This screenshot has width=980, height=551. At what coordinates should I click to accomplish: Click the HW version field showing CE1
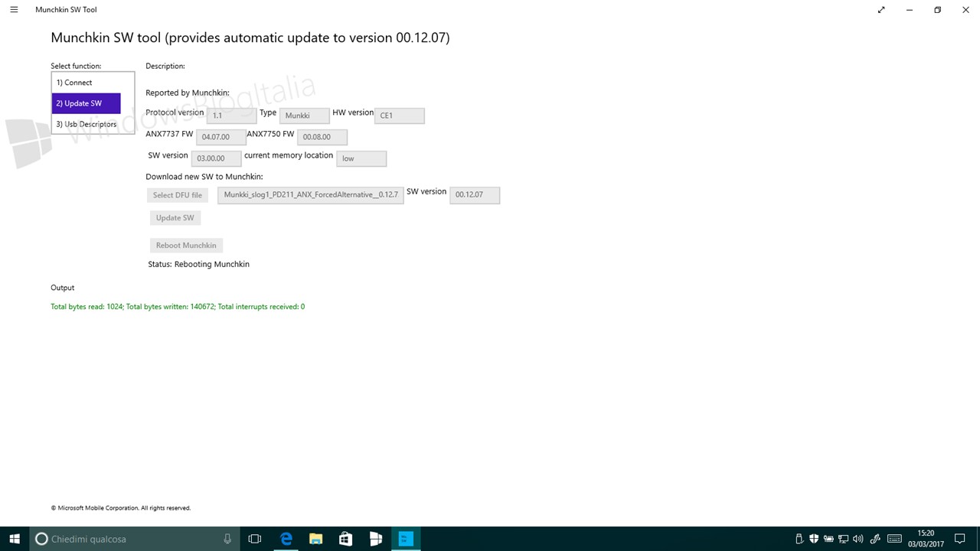coord(399,116)
